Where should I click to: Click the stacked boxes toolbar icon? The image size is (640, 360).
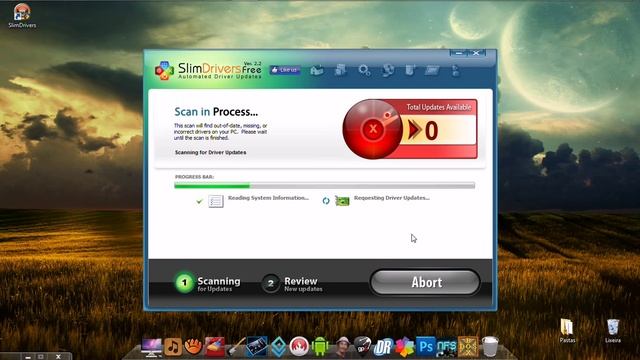click(340, 70)
